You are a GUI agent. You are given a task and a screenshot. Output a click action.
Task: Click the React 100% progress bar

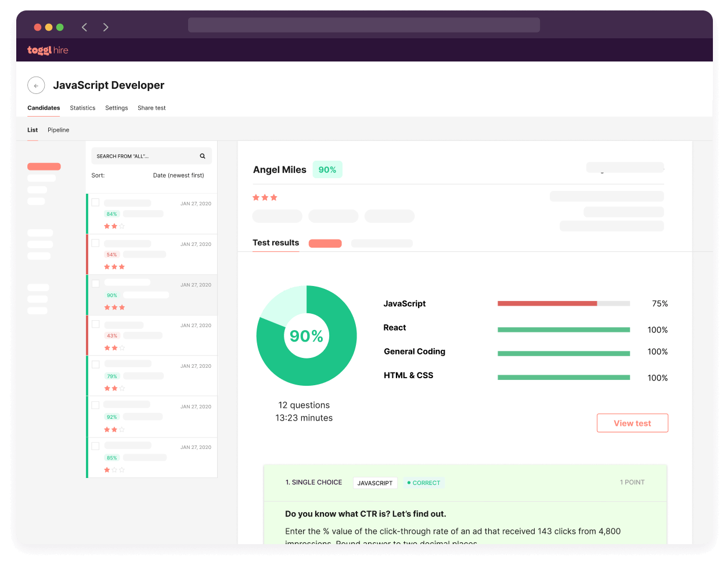coord(564,329)
